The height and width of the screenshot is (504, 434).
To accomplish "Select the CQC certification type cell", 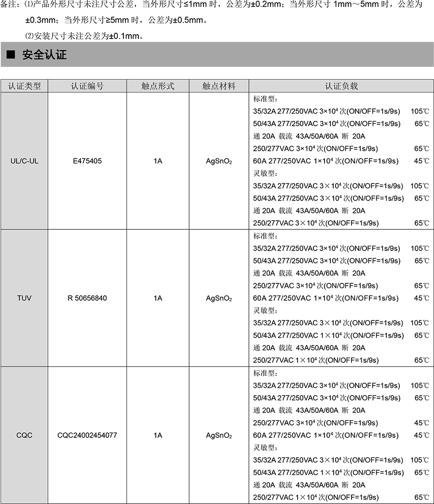I will point(24,435).
